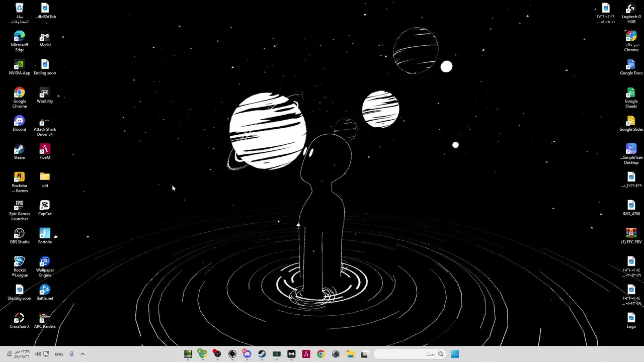The image size is (644, 362).
Task: Open the Rocket League shortcut
Action: [19, 266]
